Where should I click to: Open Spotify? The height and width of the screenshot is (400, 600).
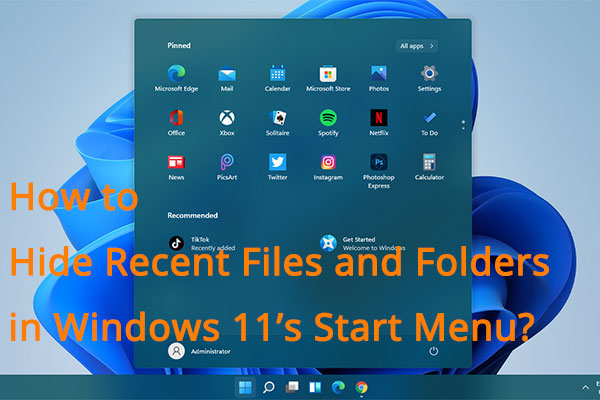[x=328, y=122]
